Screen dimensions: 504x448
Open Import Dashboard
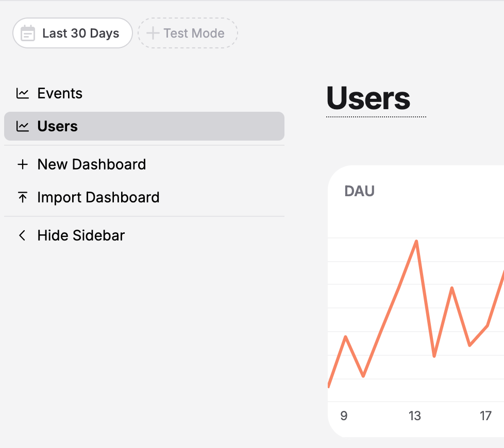(x=98, y=197)
